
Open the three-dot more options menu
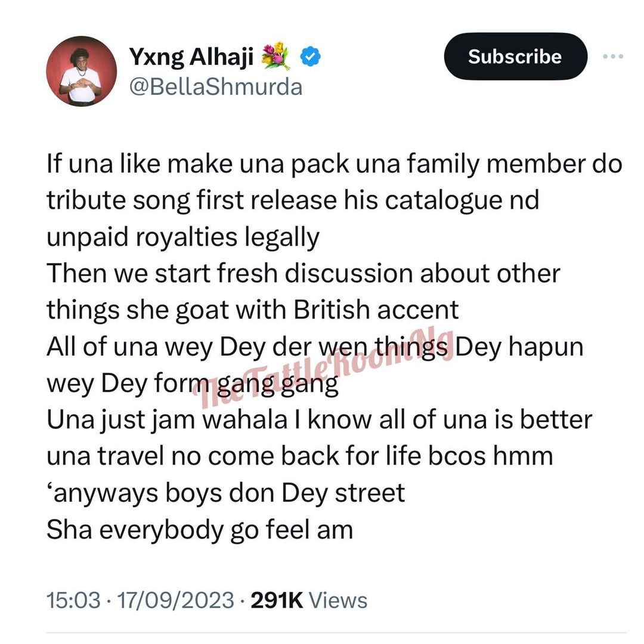[x=613, y=56]
